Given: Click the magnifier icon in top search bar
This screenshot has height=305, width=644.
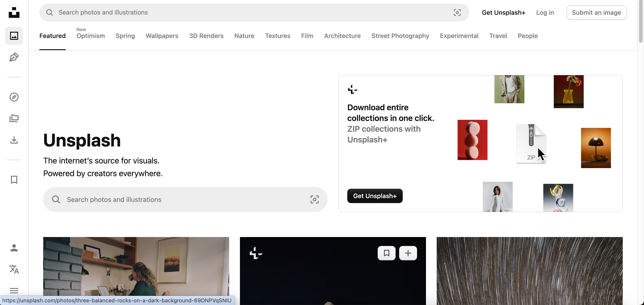Looking at the screenshot, I should (x=49, y=13).
